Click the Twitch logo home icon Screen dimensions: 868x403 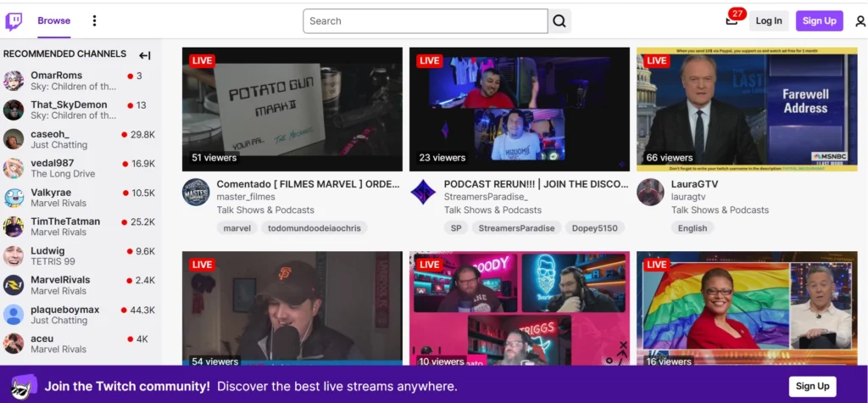coord(14,21)
